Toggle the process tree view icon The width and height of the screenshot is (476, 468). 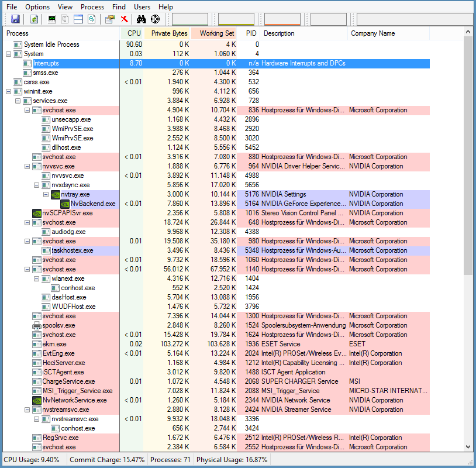65,19
